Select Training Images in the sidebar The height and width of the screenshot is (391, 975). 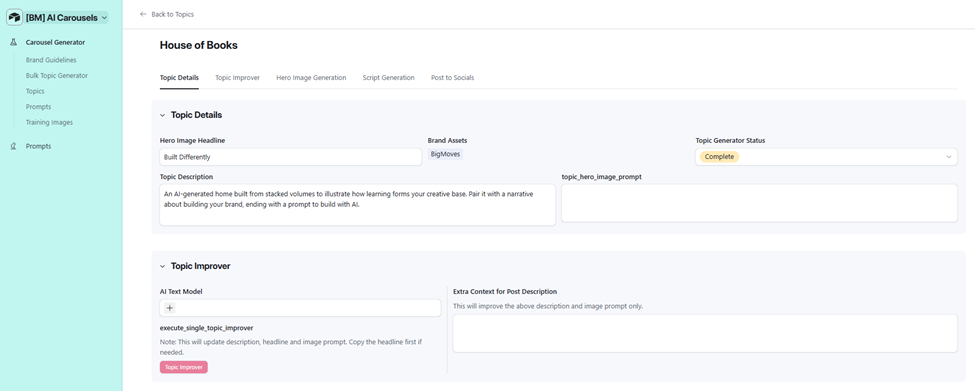click(49, 122)
